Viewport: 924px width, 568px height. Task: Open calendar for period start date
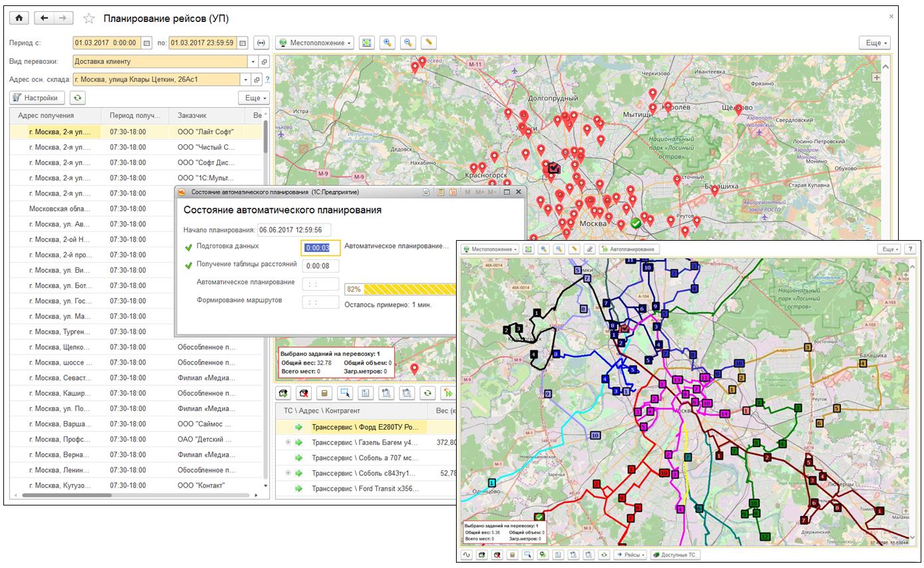pos(148,43)
